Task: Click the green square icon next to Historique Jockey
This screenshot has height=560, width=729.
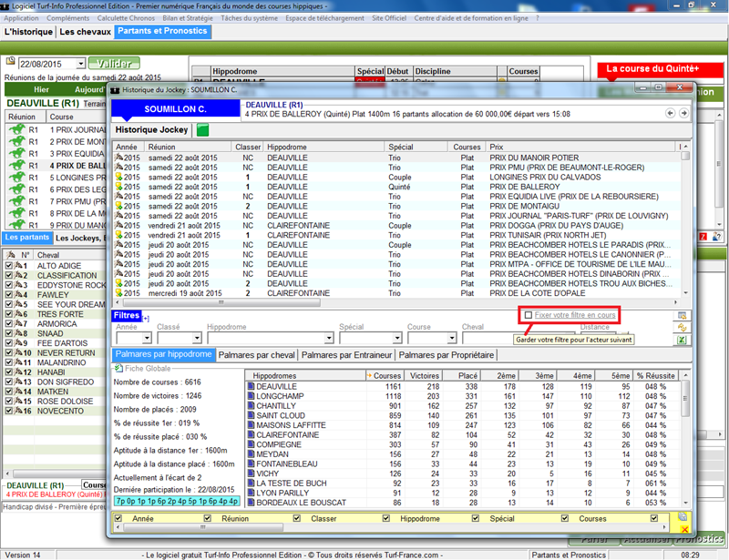Action: tap(202, 130)
